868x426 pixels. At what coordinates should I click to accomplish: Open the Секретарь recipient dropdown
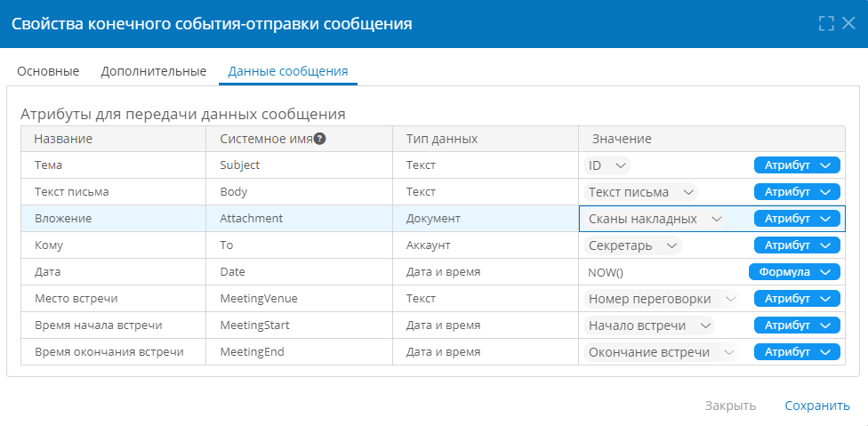(632, 245)
